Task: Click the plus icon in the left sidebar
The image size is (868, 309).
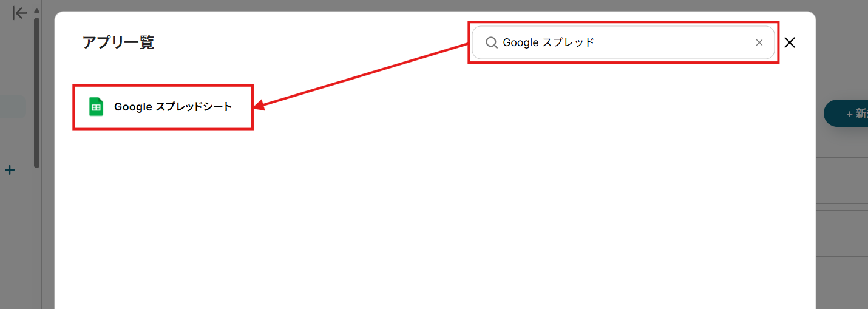Action: pos(10,170)
